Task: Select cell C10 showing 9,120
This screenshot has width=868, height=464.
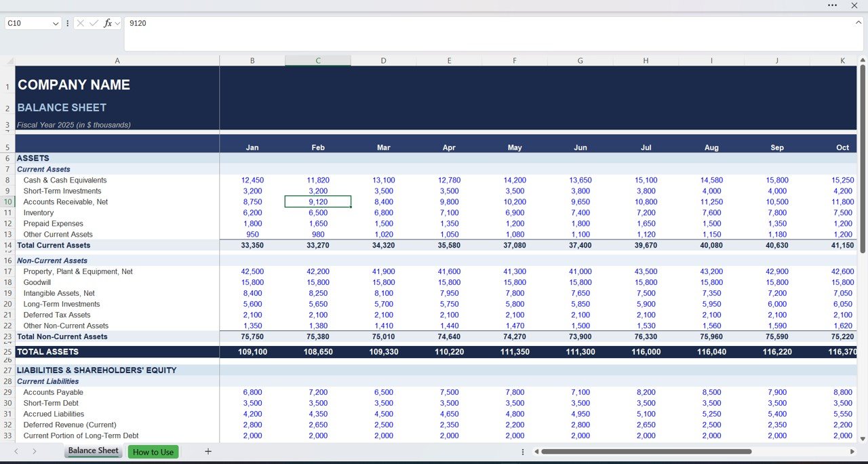Action: point(318,201)
